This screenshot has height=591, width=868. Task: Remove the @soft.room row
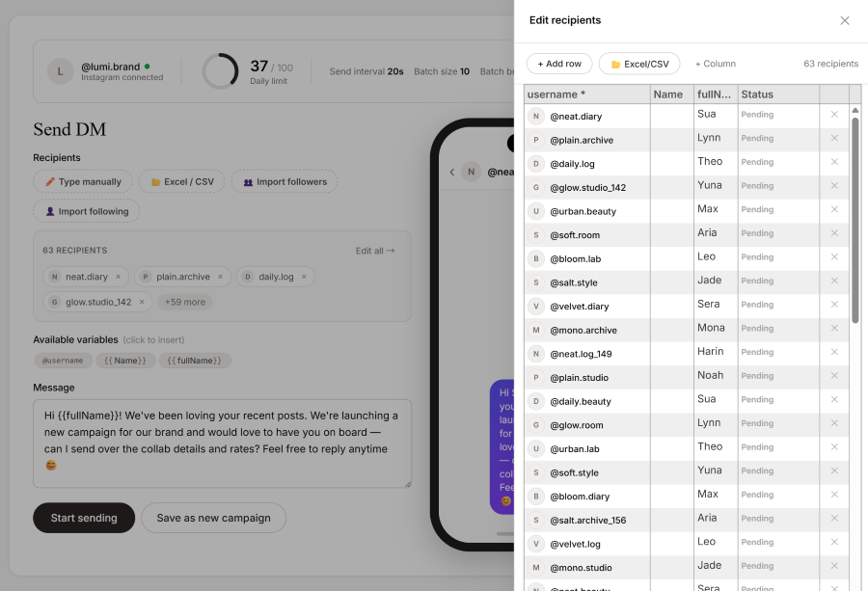coord(834,233)
